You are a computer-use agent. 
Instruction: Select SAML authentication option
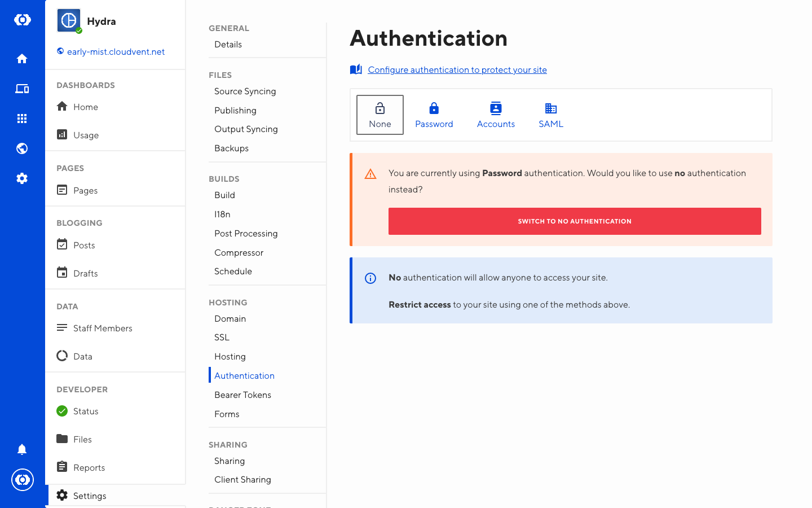[x=551, y=115]
